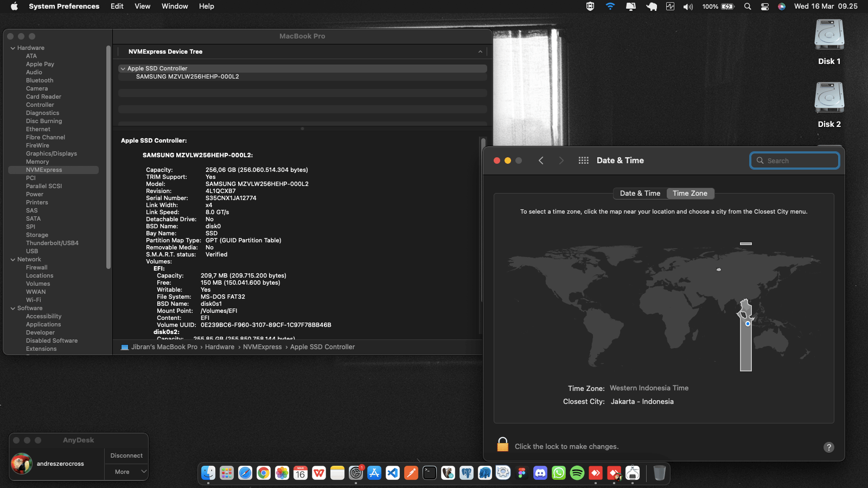Open Control Center from the menu bar
The image size is (868, 488).
(764, 7)
